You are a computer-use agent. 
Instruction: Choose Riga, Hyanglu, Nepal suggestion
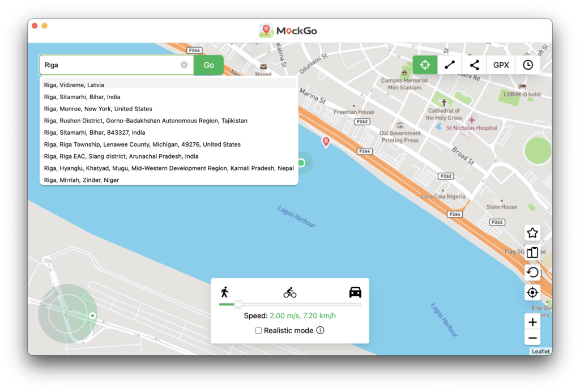tap(169, 168)
